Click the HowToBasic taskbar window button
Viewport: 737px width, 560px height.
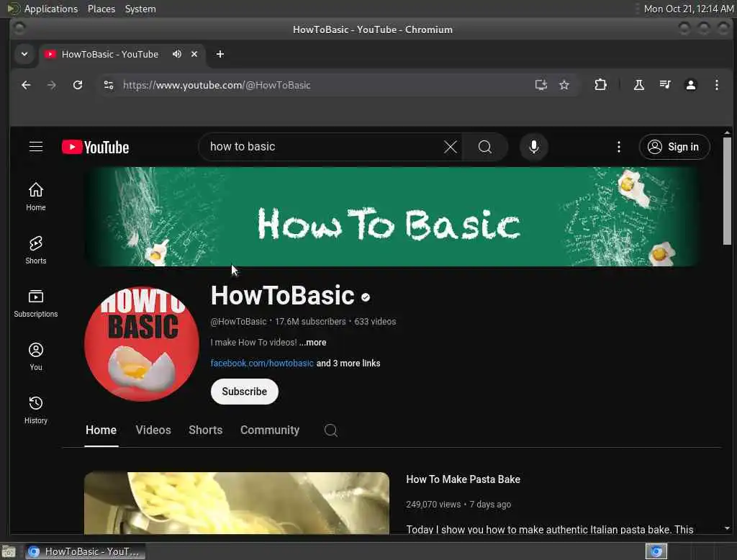[x=85, y=551]
